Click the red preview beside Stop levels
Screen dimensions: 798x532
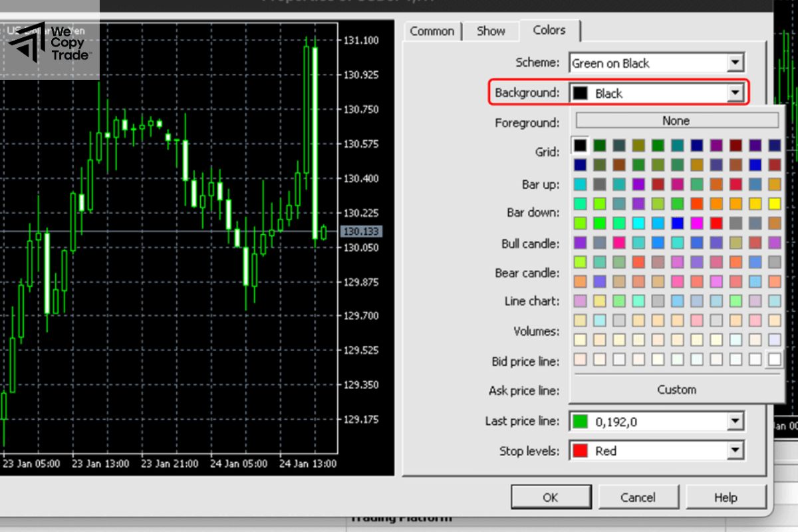click(x=581, y=450)
